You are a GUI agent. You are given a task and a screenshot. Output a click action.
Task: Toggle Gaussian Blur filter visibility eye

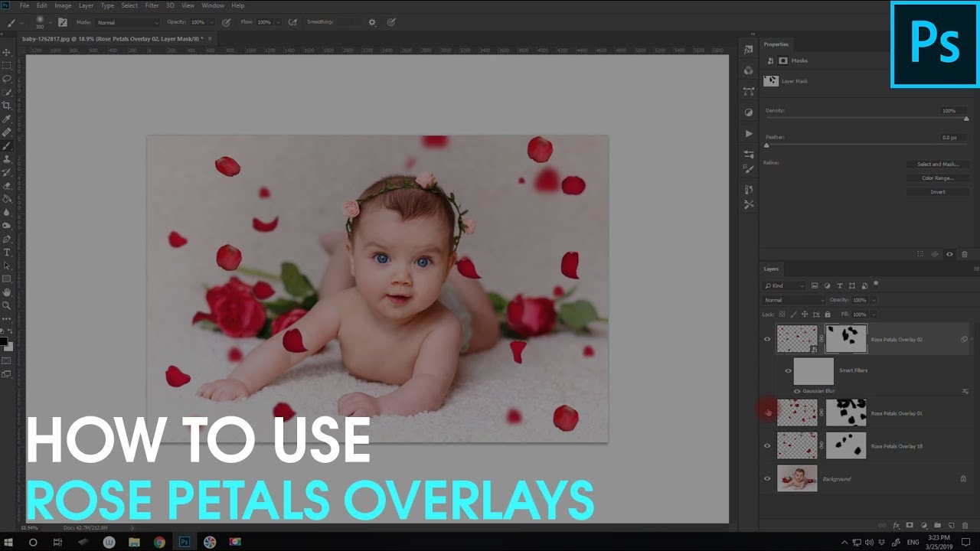click(797, 391)
